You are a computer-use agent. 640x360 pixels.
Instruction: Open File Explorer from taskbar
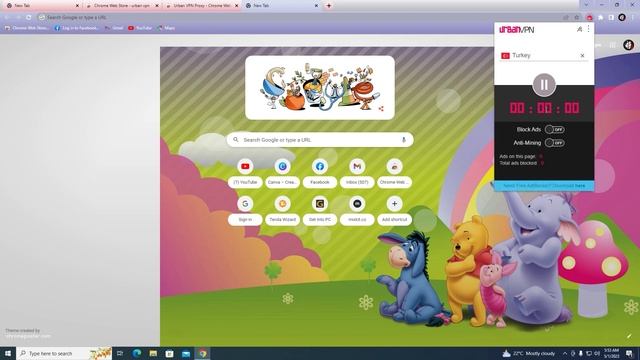coord(153,353)
